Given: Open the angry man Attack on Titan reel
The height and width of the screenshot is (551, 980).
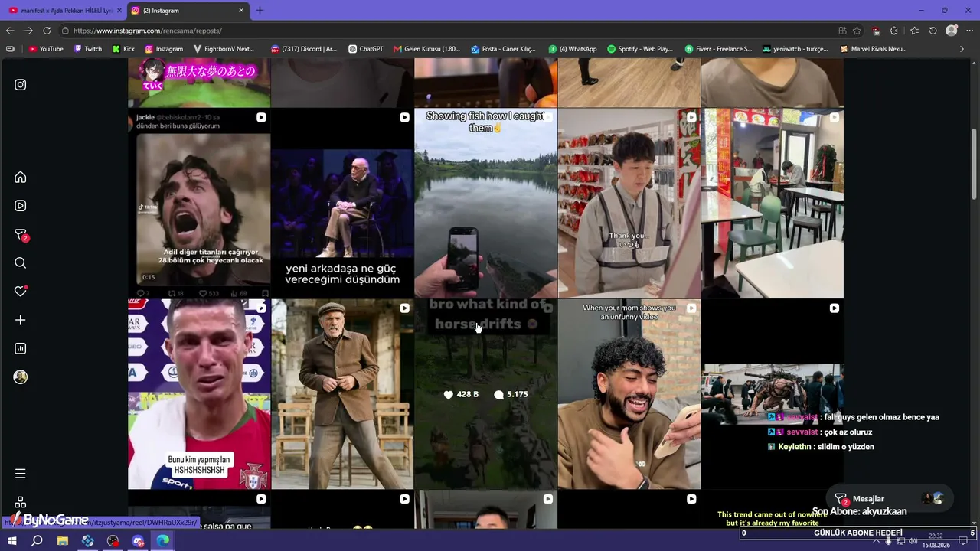Looking at the screenshot, I should (x=199, y=203).
